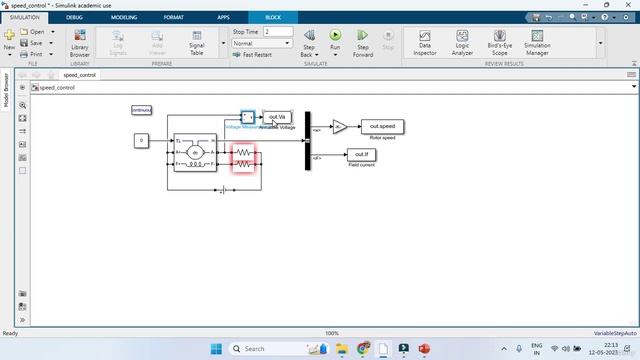Click the Area box icon in canvas palette
The width and height of the screenshot is (640, 360).
pos(22,171)
